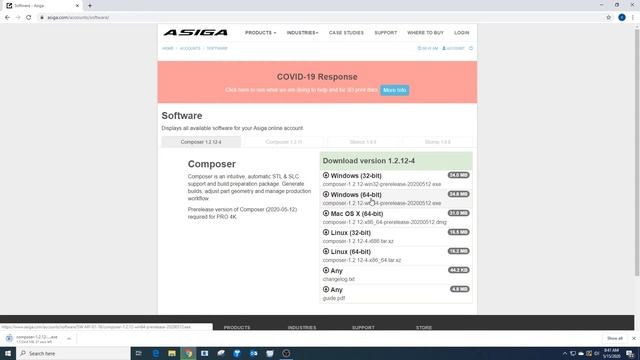Open the Products dropdown menu
Image resolution: width=640 pixels, height=360 pixels.
coord(260,33)
